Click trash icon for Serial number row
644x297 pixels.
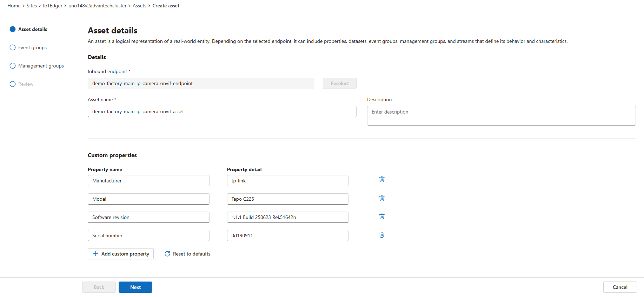(382, 235)
